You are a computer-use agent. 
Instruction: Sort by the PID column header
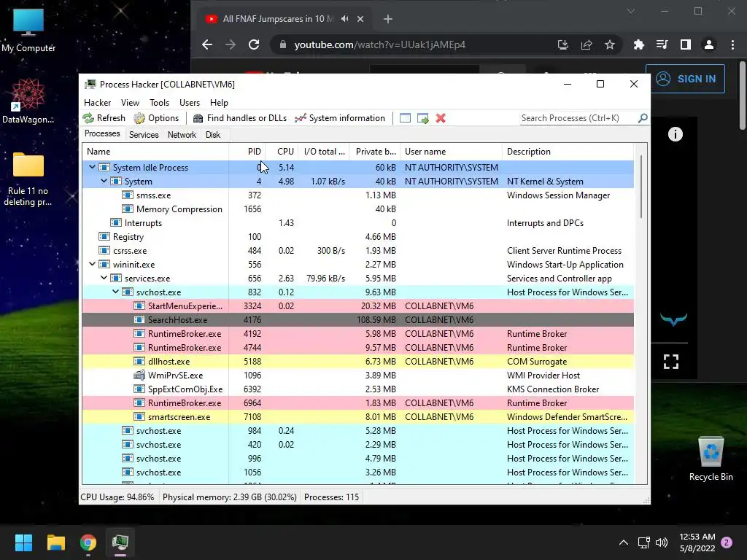point(247,152)
